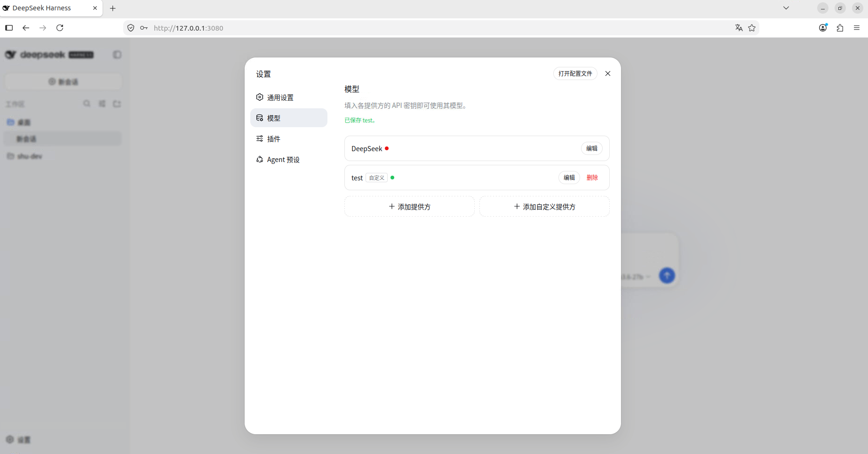The image size is (868, 454).
Task: Select the 新会话 conversation under 桌面
Action: pos(64,138)
